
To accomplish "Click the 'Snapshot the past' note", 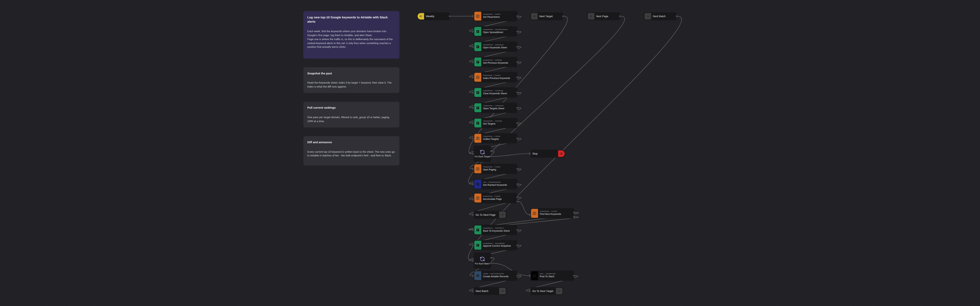I will [x=351, y=80].
